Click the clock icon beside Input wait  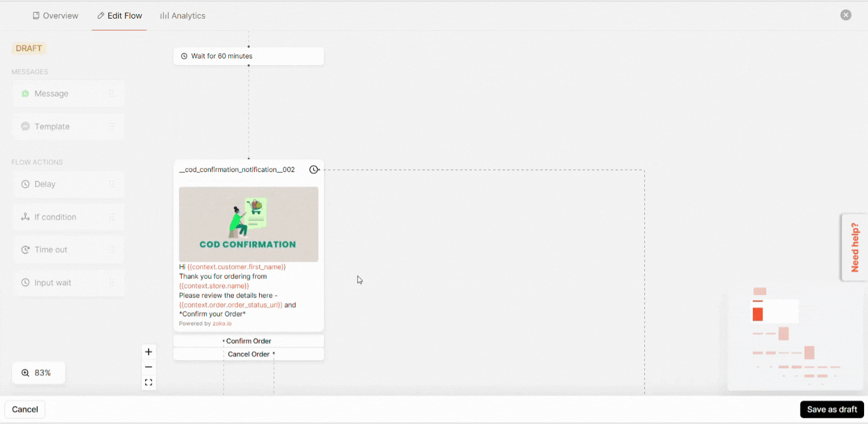coord(25,283)
